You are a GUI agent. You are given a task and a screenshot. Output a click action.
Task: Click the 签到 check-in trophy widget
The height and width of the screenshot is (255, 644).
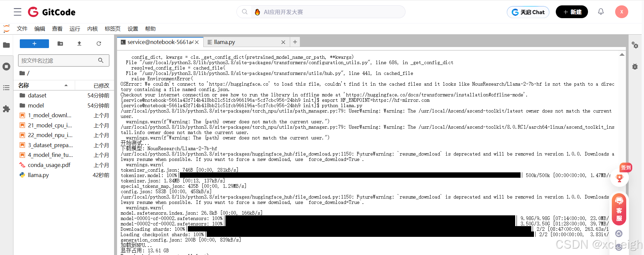(620, 178)
